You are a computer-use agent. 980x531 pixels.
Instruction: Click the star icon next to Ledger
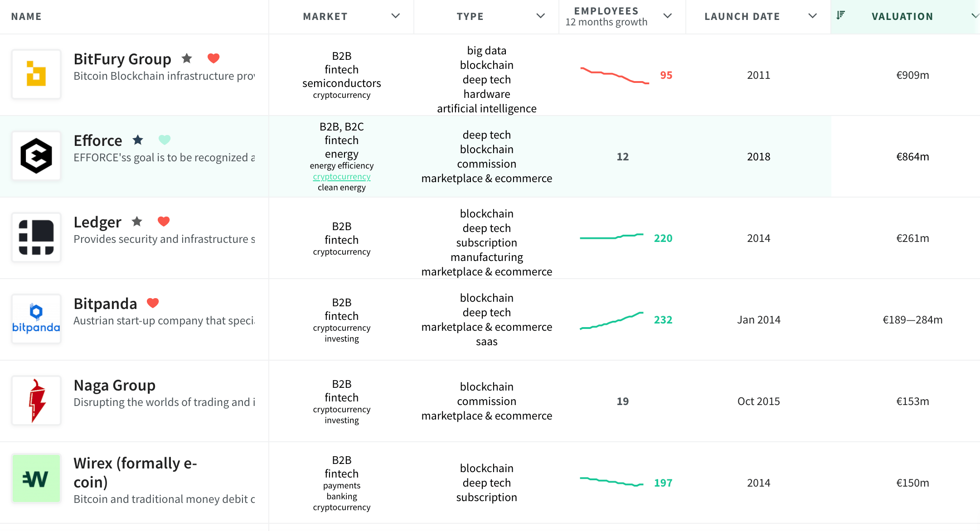137,222
